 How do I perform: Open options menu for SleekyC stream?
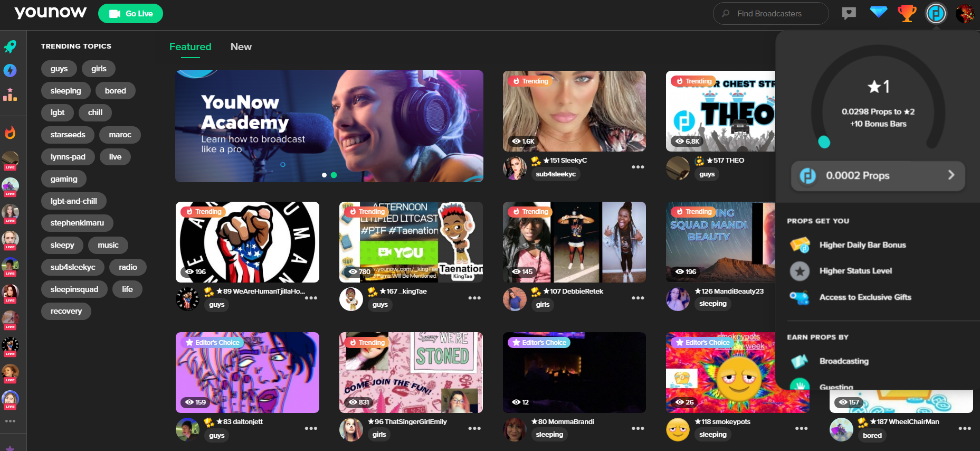click(638, 167)
